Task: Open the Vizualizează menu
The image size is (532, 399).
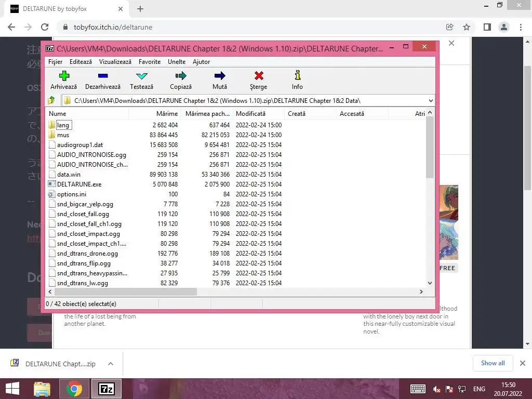Action: click(x=115, y=62)
